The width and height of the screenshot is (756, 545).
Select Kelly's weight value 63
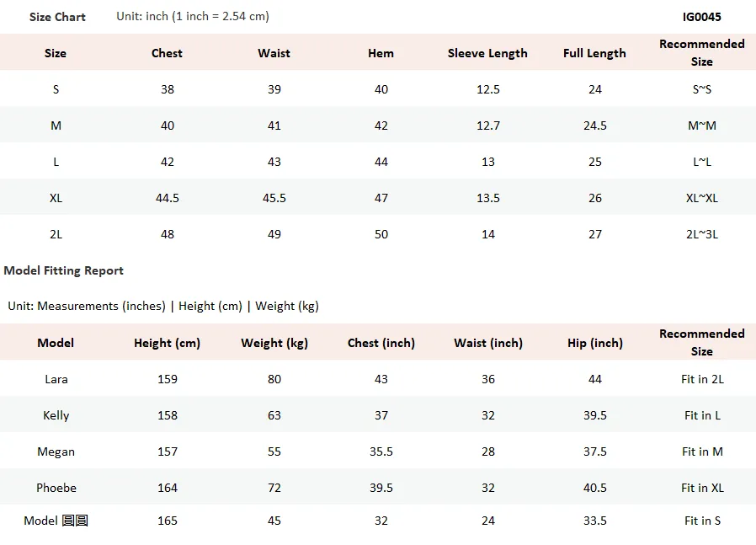pyautogui.click(x=274, y=415)
